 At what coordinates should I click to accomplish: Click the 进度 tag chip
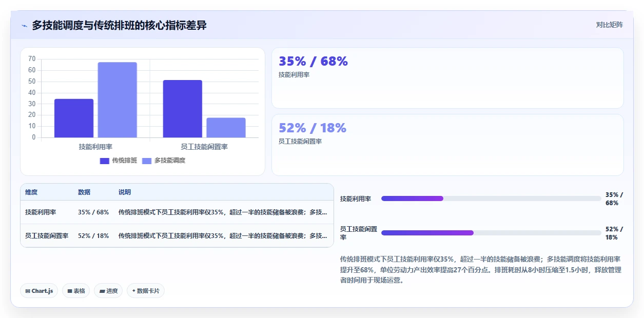[x=108, y=291]
